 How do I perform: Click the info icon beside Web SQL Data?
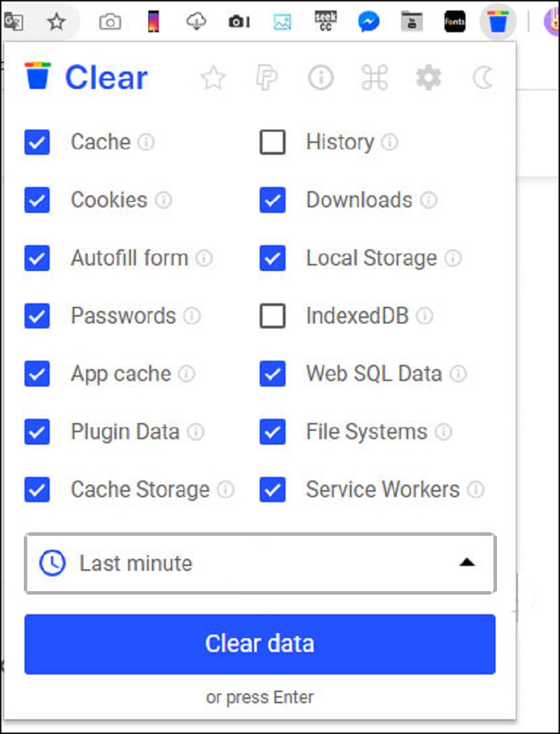(458, 374)
